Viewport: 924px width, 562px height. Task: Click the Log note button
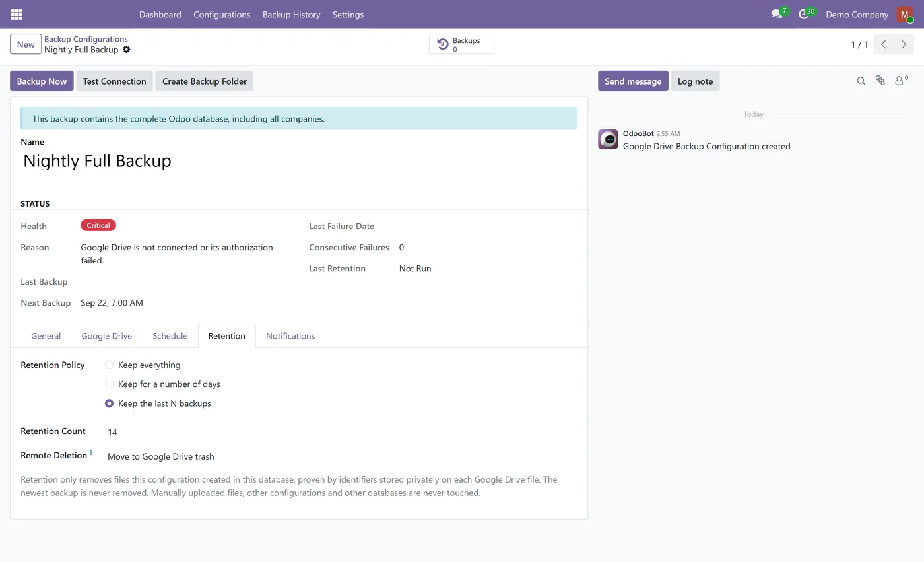695,81
